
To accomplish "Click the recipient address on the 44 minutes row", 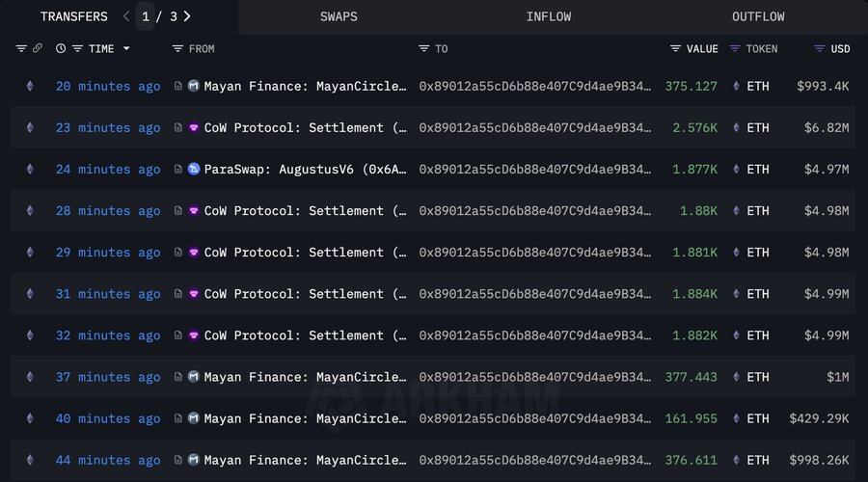I will click(x=535, y=460).
